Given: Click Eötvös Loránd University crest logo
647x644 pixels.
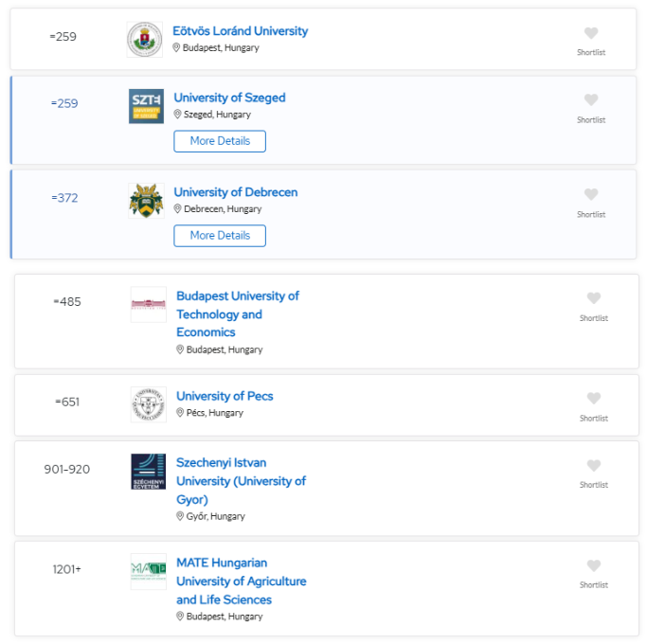Looking at the screenshot, I should coord(144,40).
